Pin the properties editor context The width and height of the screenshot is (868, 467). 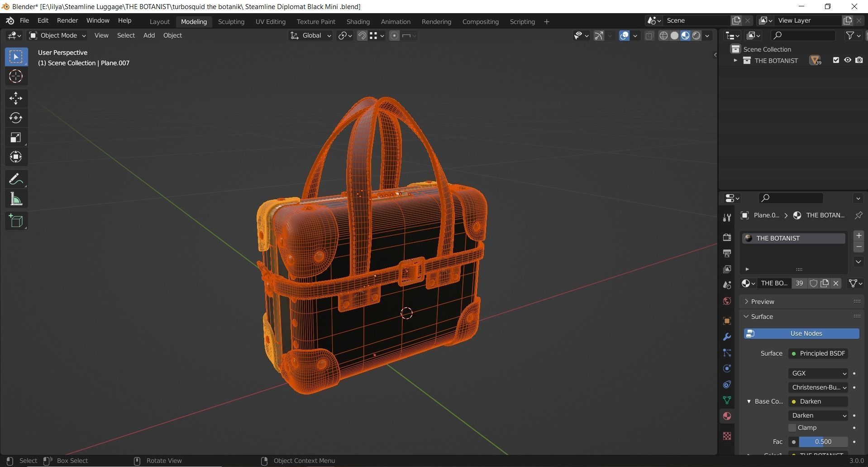tap(858, 216)
